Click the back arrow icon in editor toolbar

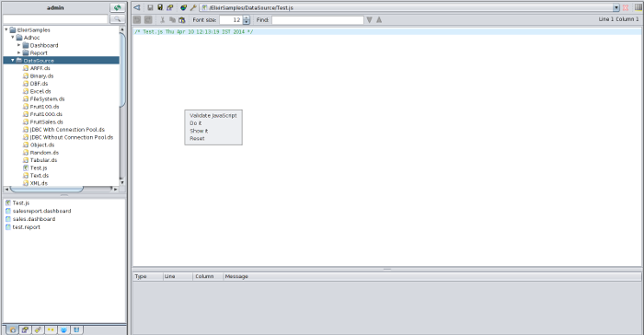(x=137, y=7)
